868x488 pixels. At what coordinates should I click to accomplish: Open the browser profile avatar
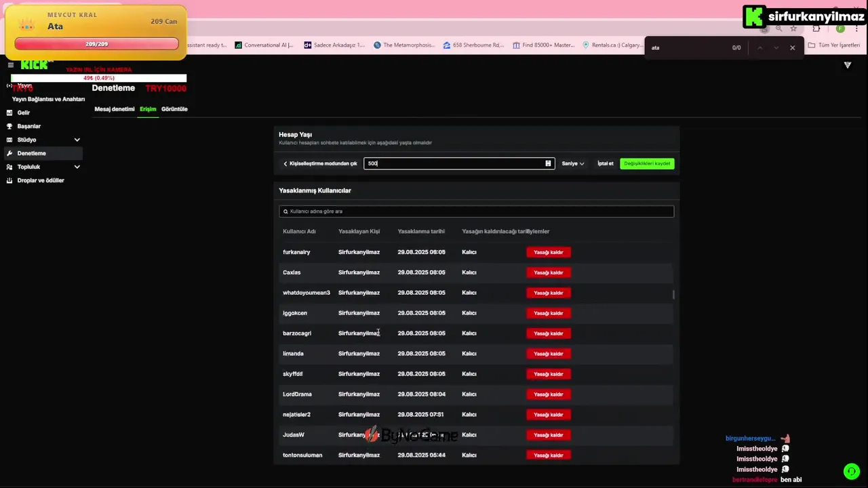840,28
